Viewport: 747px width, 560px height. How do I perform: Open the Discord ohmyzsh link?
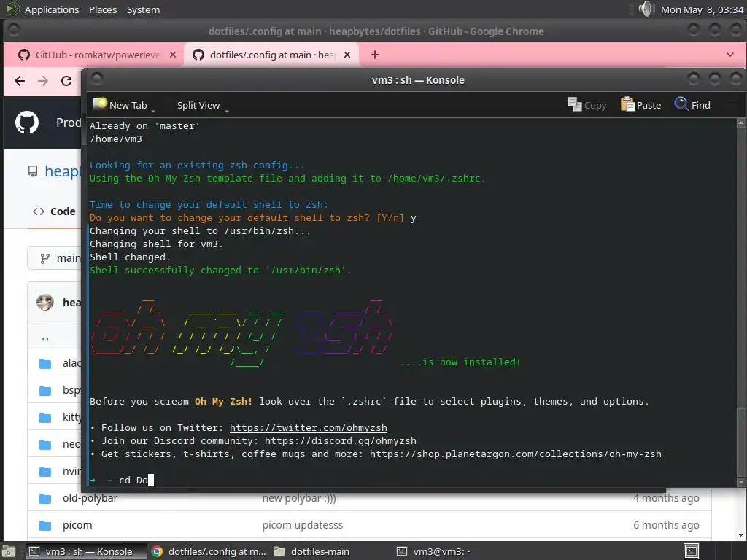(x=341, y=441)
